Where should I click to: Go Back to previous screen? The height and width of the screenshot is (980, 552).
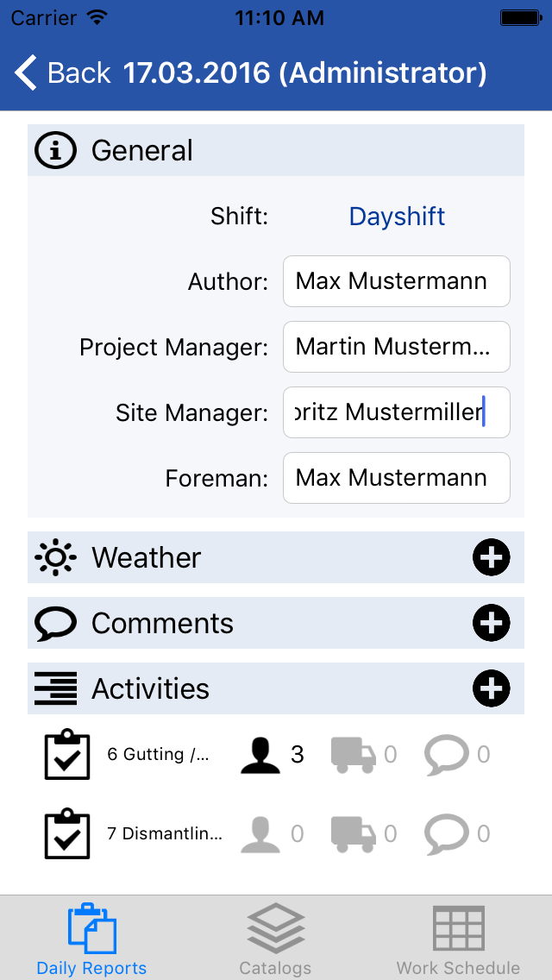point(62,72)
